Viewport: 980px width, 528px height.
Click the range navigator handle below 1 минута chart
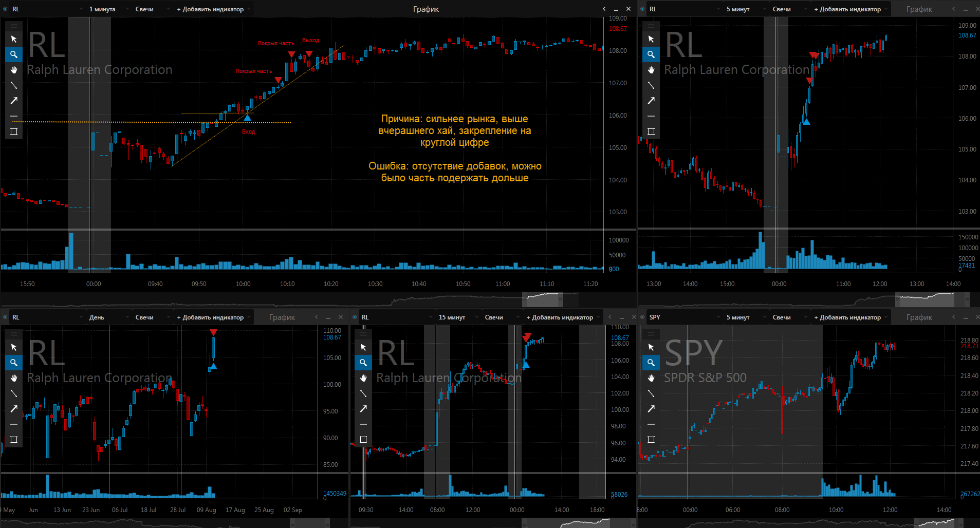(543, 299)
